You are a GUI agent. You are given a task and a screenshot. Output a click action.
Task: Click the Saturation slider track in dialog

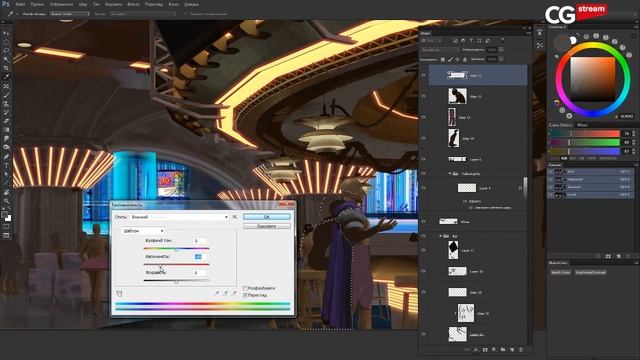point(176,264)
